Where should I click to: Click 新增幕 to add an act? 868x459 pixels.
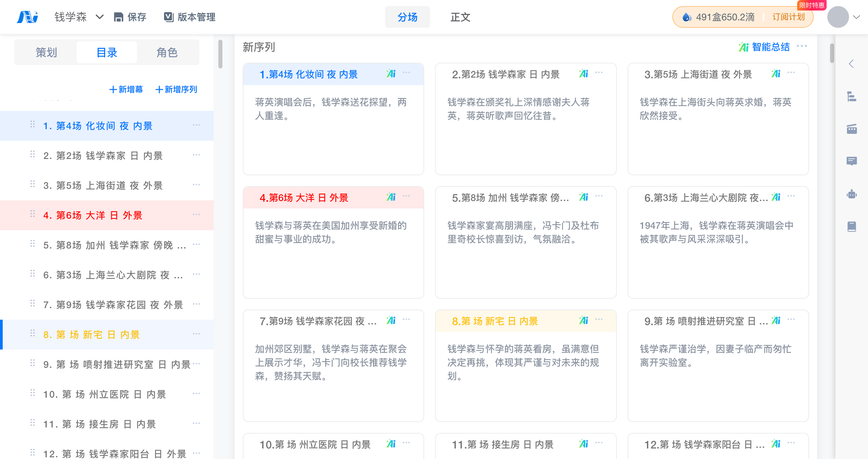coord(126,89)
